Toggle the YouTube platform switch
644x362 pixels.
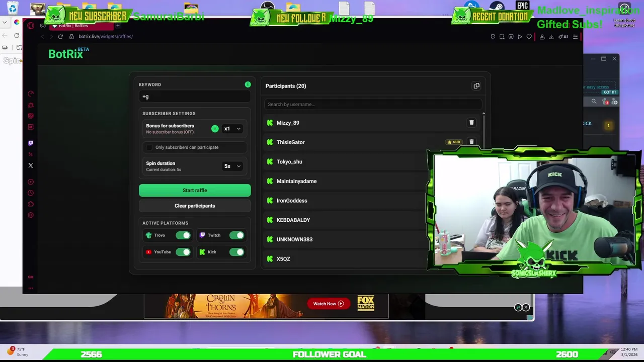(x=183, y=252)
